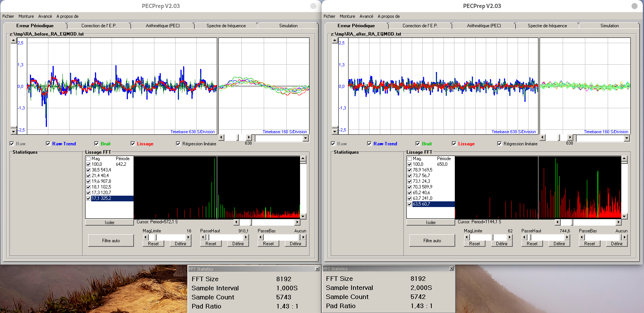The height and width of the screenshot is (313, 644).
Task: Switch to Spectre de fréquence tab, RA_before window
Action: [226, 26]
